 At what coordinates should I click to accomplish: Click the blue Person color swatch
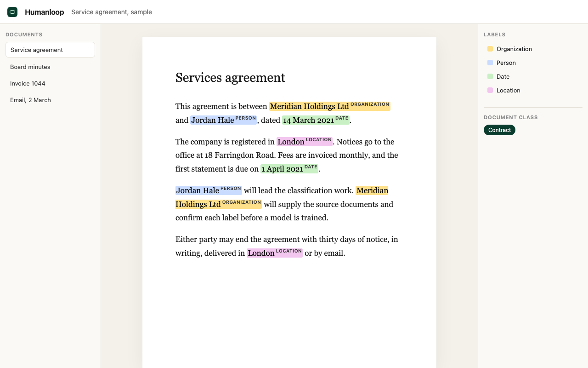(x=490, y=63)
